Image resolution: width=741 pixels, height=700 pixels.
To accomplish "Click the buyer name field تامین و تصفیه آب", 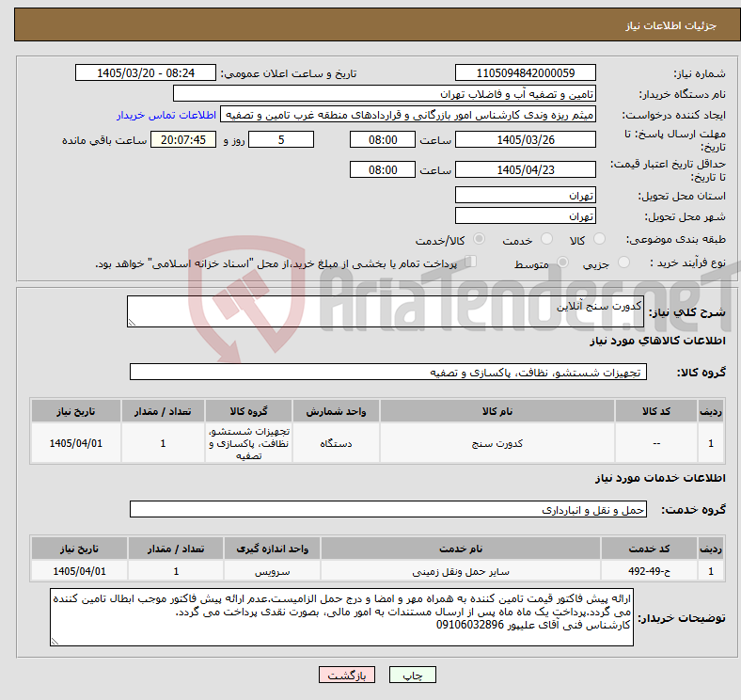I will point(385,94).
